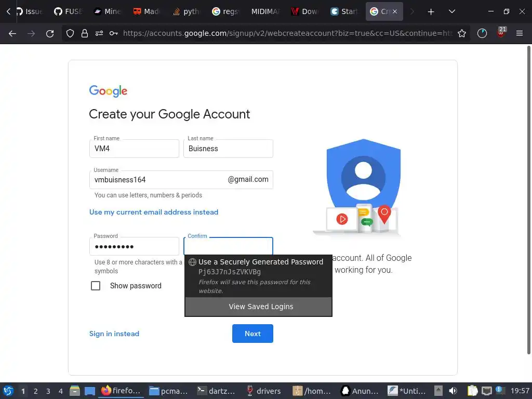Switch to the MIDIMA tab
The width and height of the screenshot is (532, 399).
[x=264, y=11]
